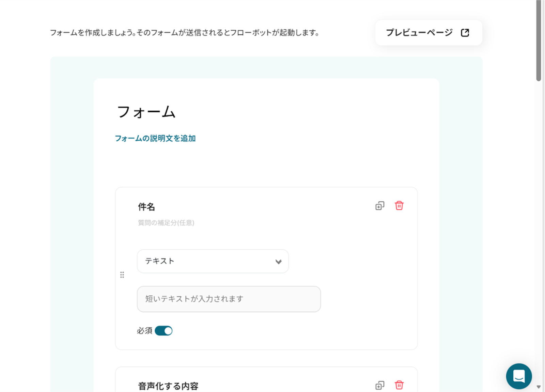Click フォームの説明文を追加 link
The image size is (545, 392).
pos(155,138)
